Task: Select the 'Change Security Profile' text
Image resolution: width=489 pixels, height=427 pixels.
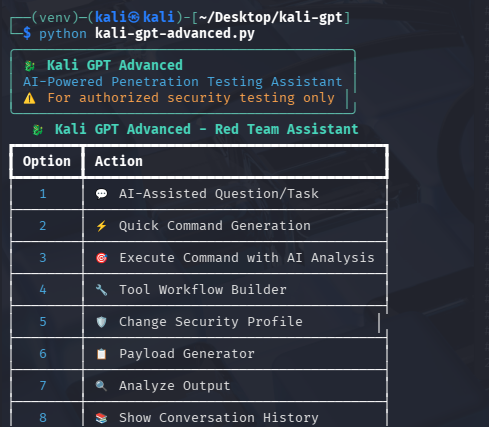Action: click(211, 322)
